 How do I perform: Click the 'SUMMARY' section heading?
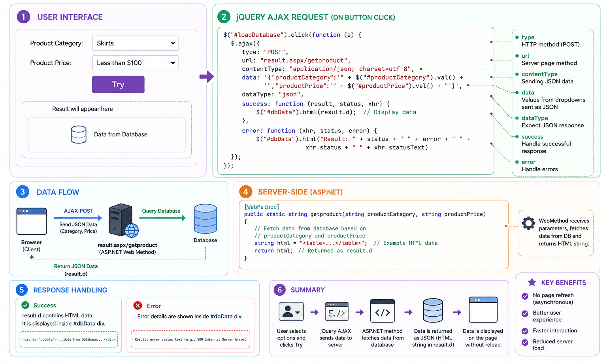pyautogui.click(x=308, y=290)
